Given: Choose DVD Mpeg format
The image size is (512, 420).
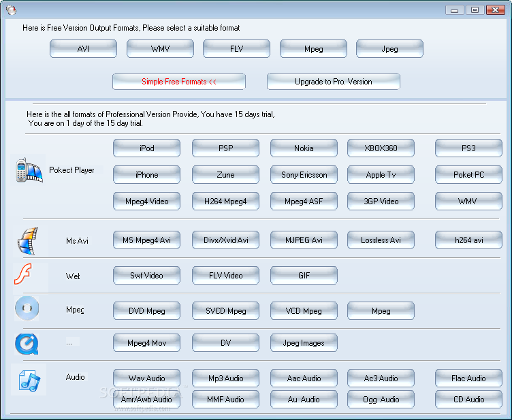Looking at the screenshot, I should pyautogui.click(x=146, y=311).
